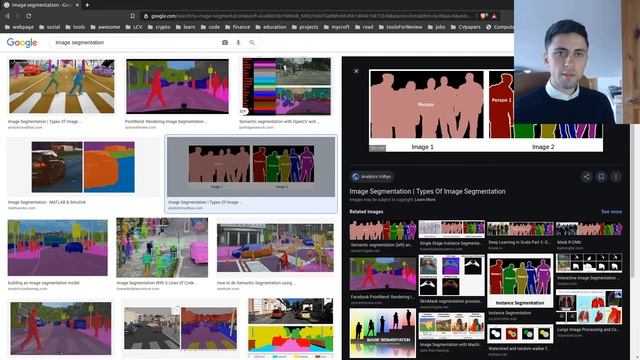
Task: Open the education bookmarks folder
Action: pyautogui.click(x=271, y=27)
